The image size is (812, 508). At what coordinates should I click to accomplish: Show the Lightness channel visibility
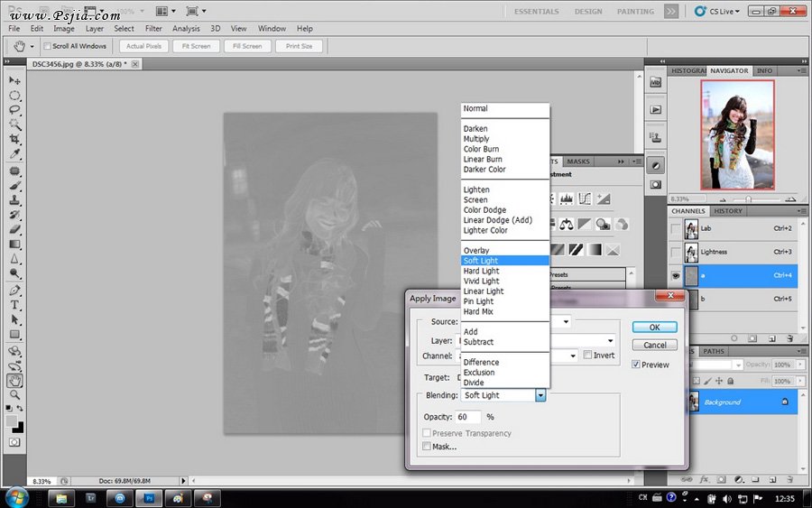pyautogui.click(x=676, y=252)
